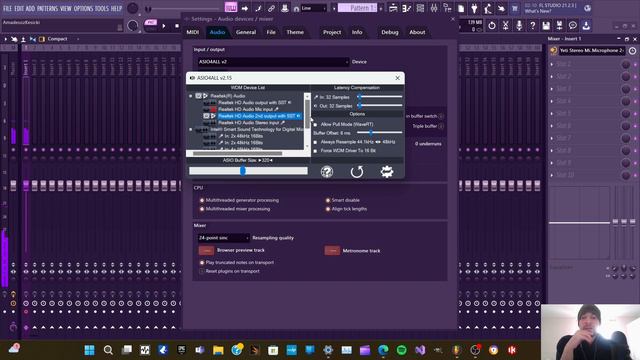The height and width of the screenshot is (360, 640).
Task: Click the ASIO4ALL reset arrow icon
Action: point(357,171)
